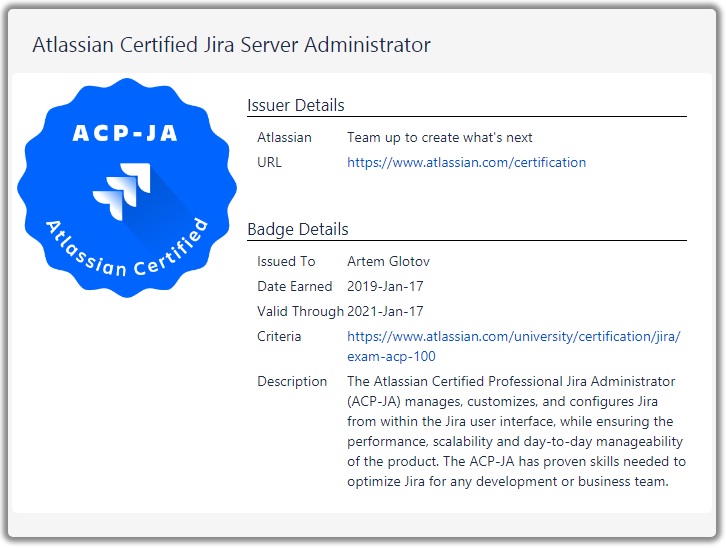The height and width of the screenshot is (548, 726).
Task: Click the 'Date Earned' label
Action: 294,286
